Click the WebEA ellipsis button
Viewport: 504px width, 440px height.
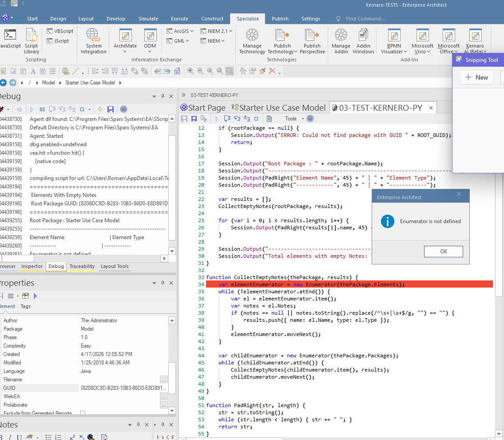(x=163, y=396)
